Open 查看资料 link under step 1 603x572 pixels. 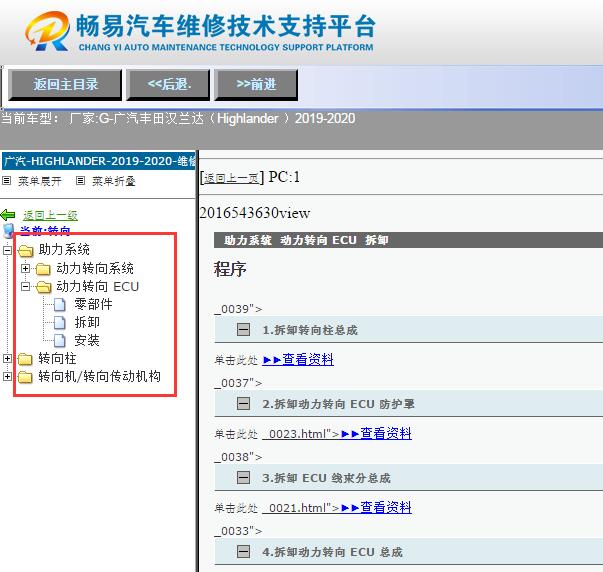(298, 359)
